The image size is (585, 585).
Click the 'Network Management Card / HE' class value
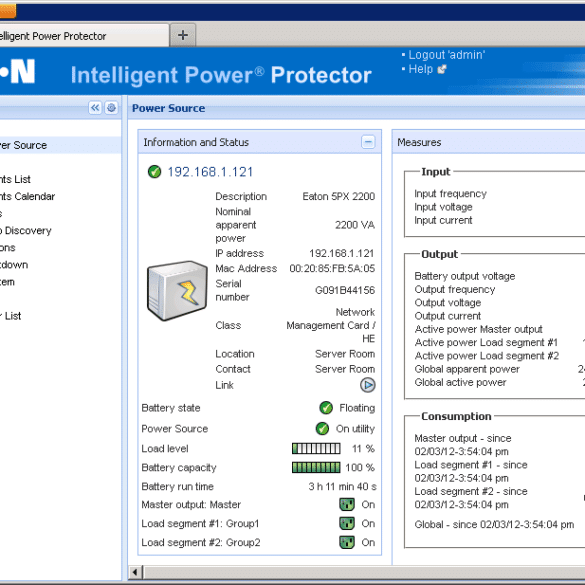pos(331,325)
